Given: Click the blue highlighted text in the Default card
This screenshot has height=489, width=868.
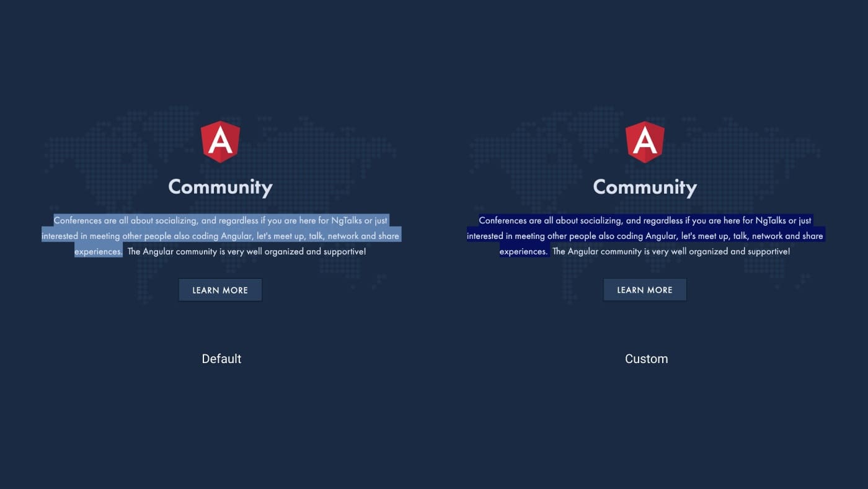Looking at the screenshot, I should coord(220,236).
